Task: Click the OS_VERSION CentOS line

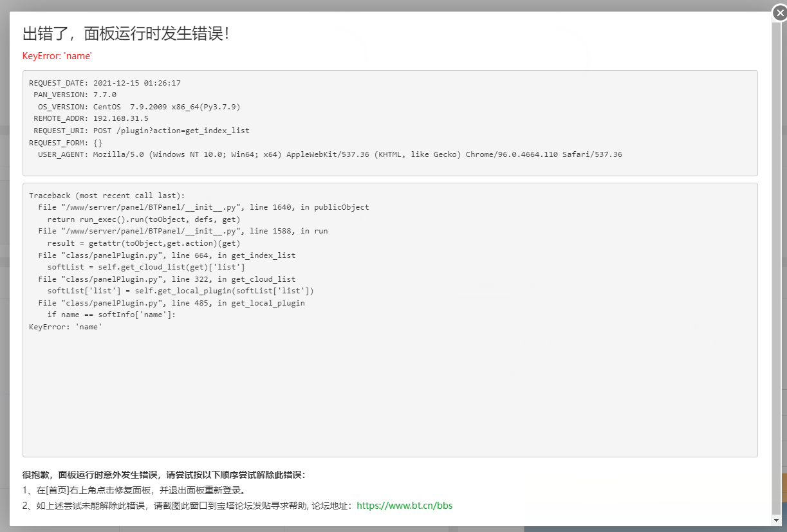Action: [x=139, y=107]
